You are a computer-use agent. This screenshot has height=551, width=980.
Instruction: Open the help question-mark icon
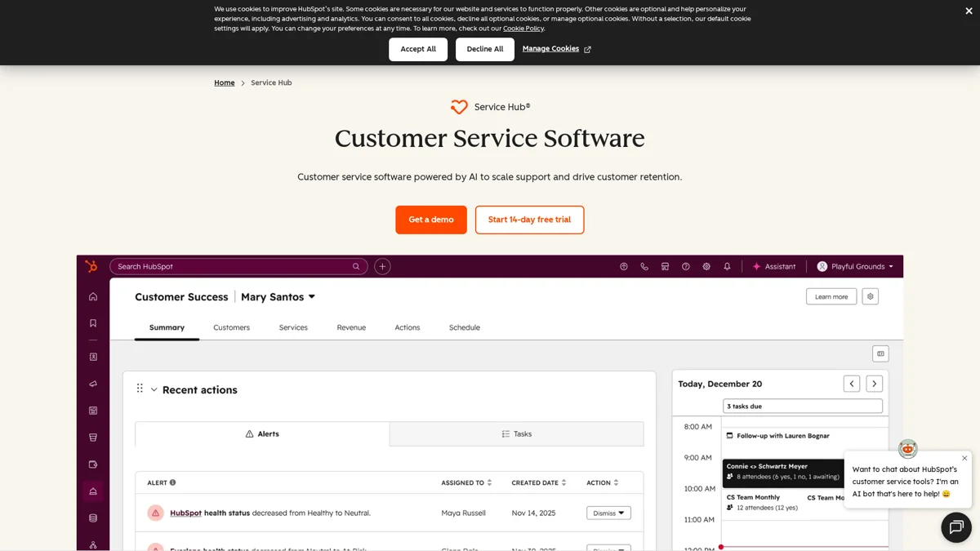click(x=686, y=267)
